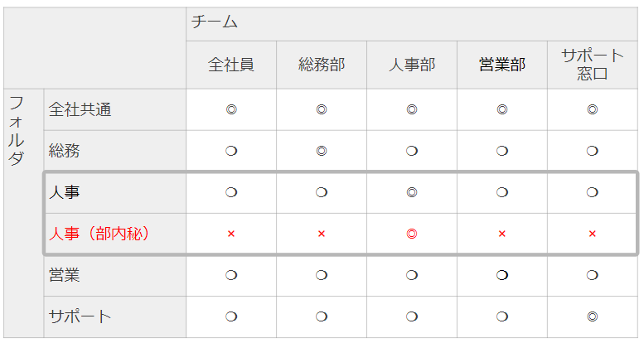644x343 pixels.
Task: Click the double-circle for 人事 under 人事部
Action: pyautogui.click(x=412, y=192)
